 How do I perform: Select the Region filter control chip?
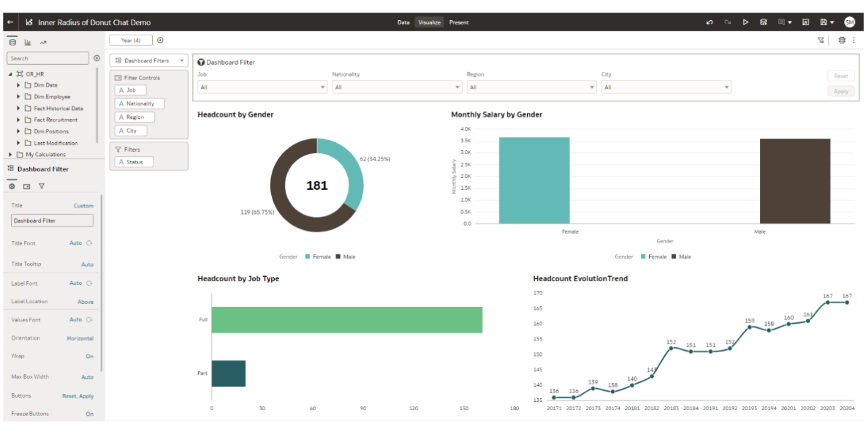pyautogui.click(x=135, y=117)
